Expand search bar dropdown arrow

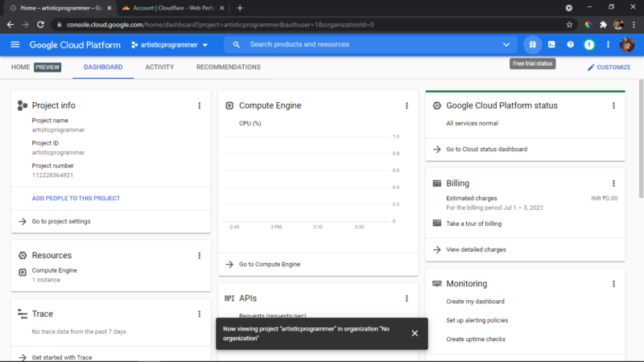[506, 45]
